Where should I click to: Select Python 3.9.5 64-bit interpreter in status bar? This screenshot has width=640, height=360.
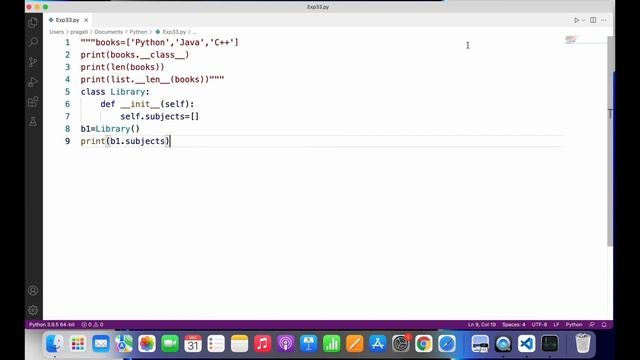tap(52, 324)
